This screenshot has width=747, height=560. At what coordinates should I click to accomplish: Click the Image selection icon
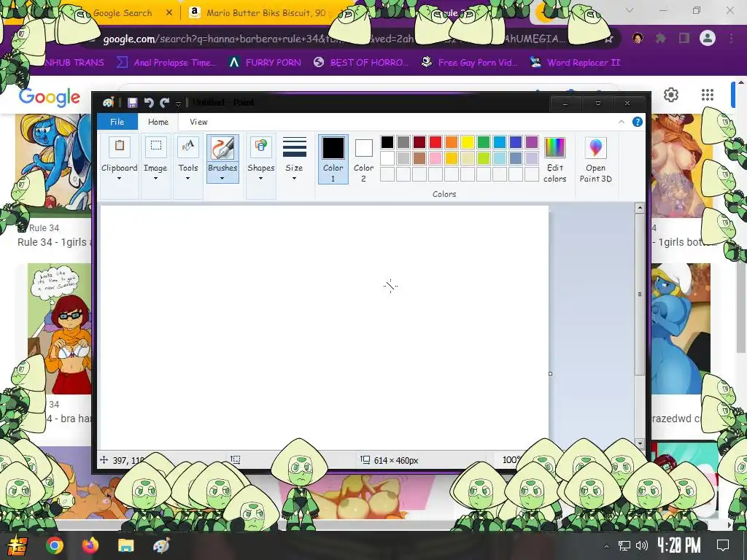click(156, 146)
